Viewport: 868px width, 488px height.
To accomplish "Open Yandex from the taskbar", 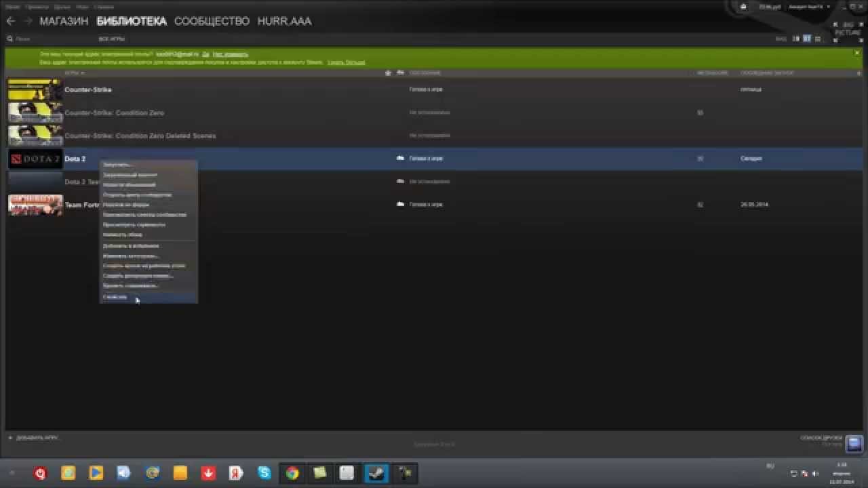I will [x=235, y=472].
